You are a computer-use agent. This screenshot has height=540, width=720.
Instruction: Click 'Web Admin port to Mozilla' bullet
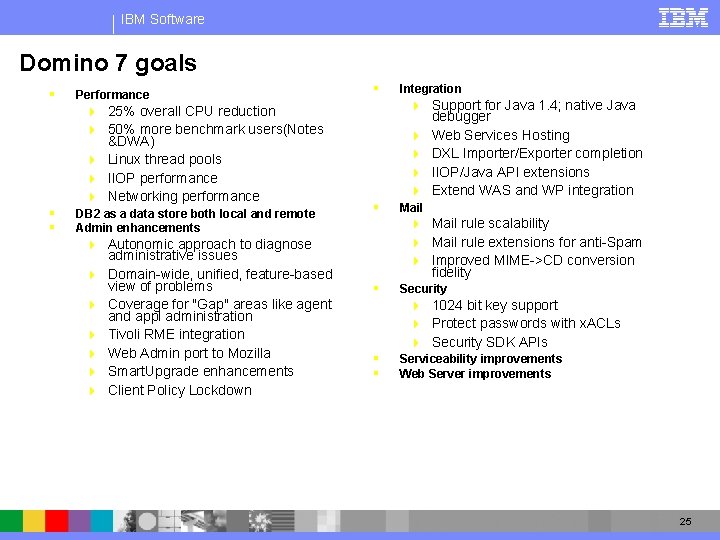[189, 353]
